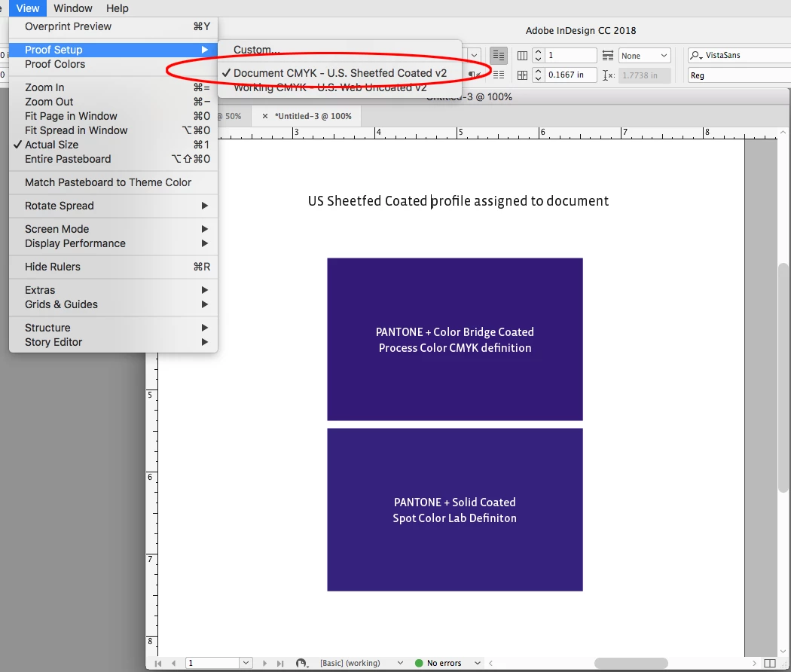Choose Fit Spread in Window
Viewport: 791px width, 672px height.
[114, 130]
